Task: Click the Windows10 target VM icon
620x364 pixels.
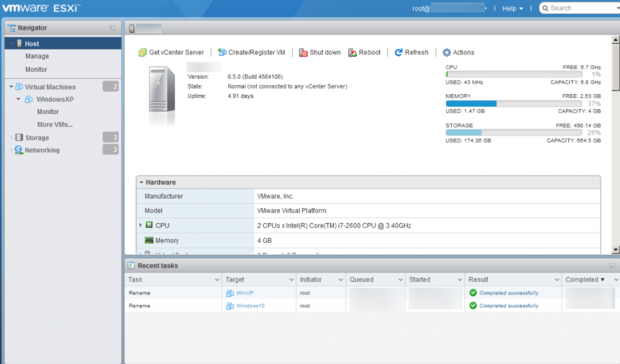Action: pos(230,306)
